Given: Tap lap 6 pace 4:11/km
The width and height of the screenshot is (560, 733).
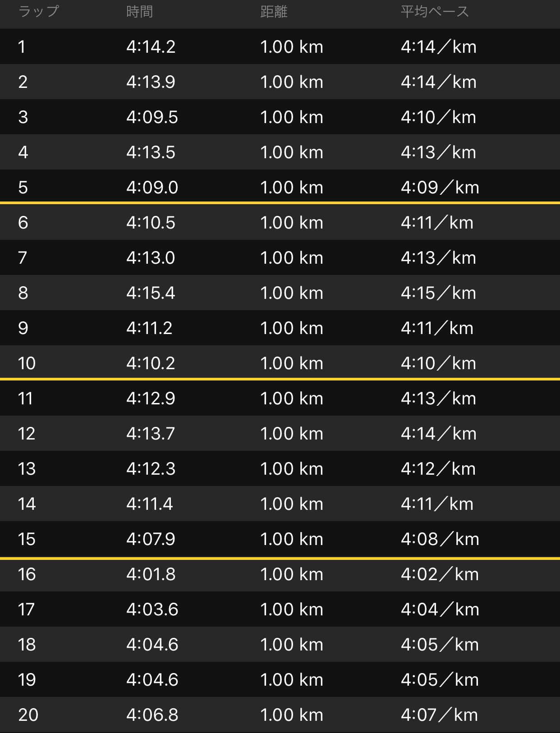Looking at the screenshot, I should coord(437,223).
